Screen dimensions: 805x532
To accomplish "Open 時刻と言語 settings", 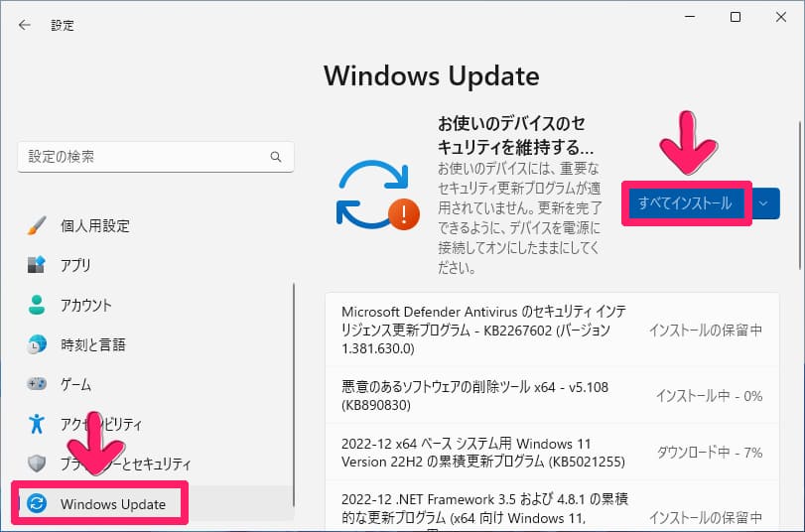I will [156, 344].
